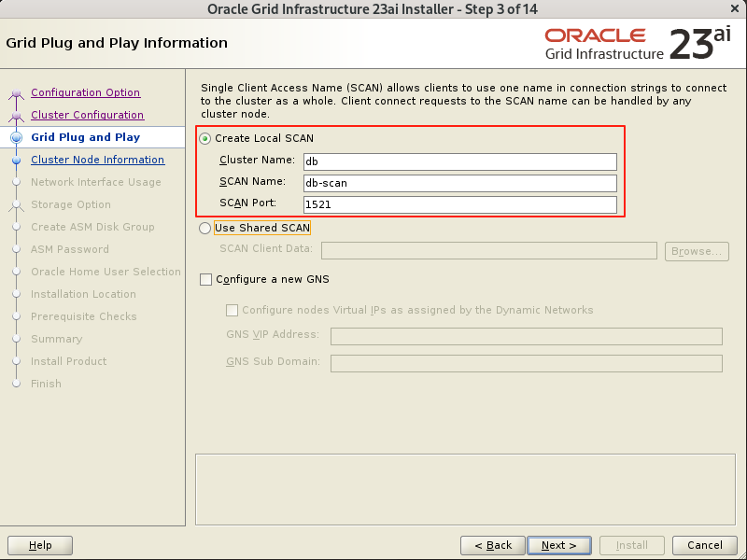
Task: Click the ASM Password step text
Action: pyautogui.click(x=69, y=249)
